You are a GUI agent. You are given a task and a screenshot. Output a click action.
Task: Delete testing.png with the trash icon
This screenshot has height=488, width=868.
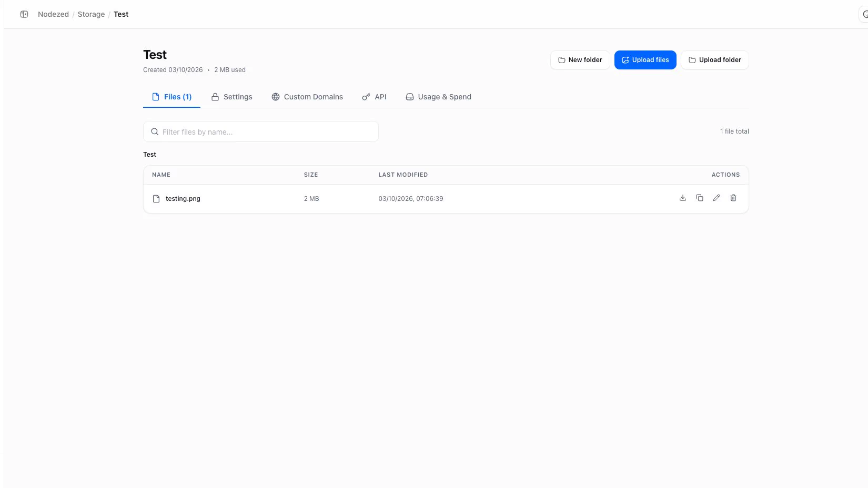[x=733, y=198]
